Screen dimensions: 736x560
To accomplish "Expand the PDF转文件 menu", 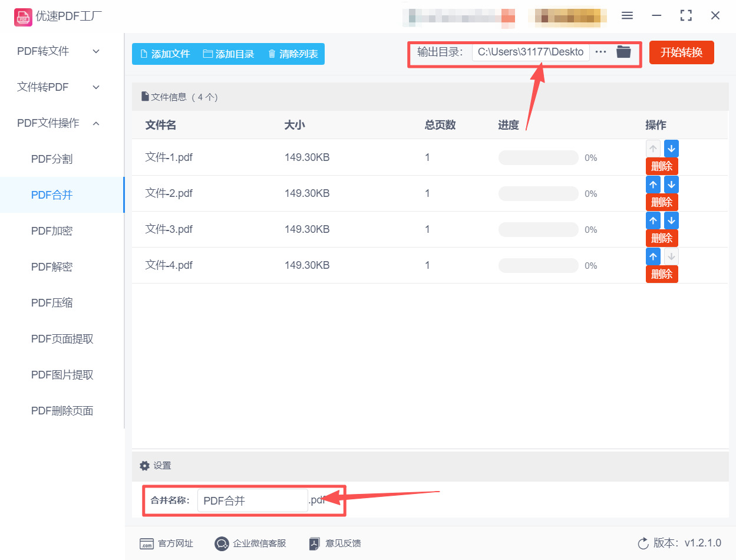I will [x=59, y=51].
